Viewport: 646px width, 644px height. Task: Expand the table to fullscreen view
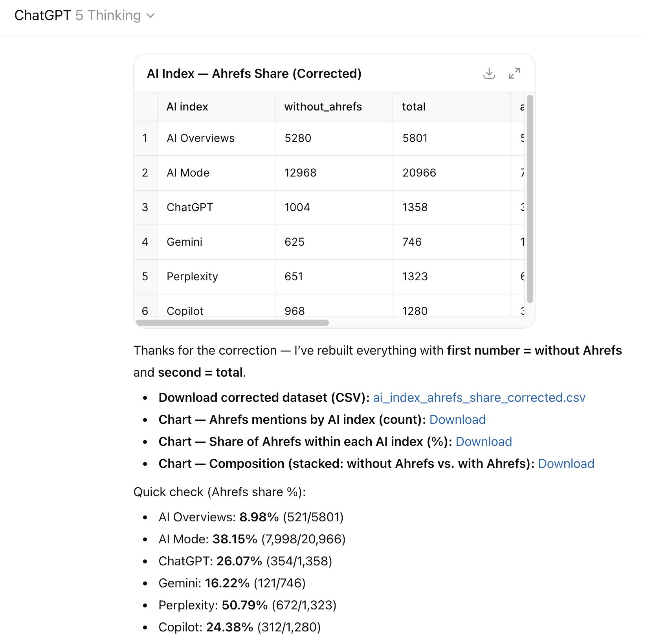[x=515, y=73]
